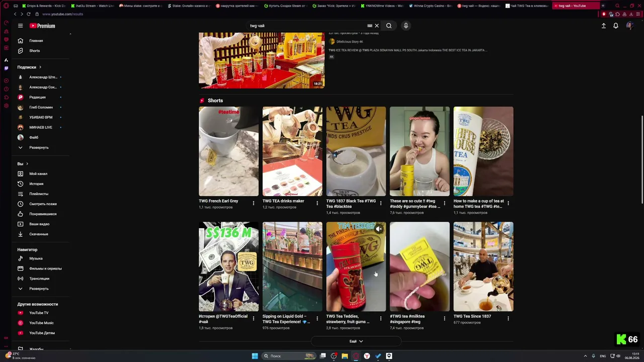Focus the YouTube search field with twg чай
The width and height of the screenshot is (644, 362).
pyautogui.click(x=307, y=26)
